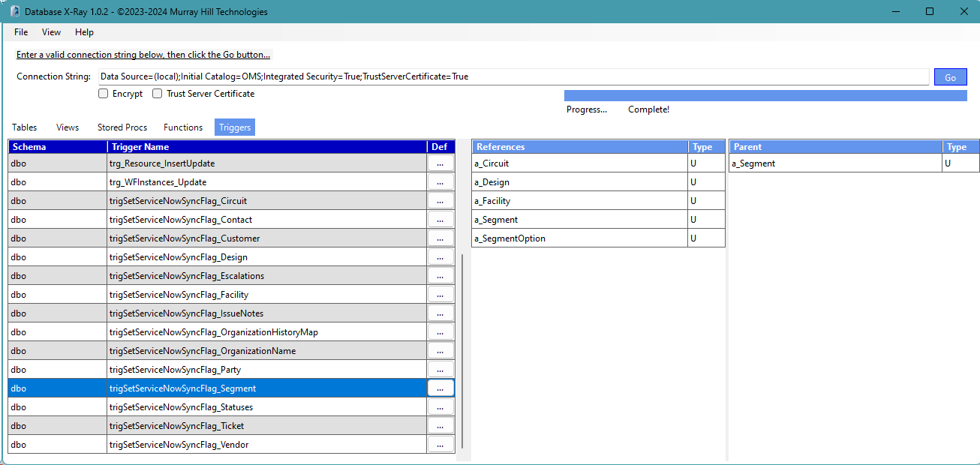Select trigSetServiceNowSyncFlag_Customer trigger name
980x465 pixels.
coord(266,238)
